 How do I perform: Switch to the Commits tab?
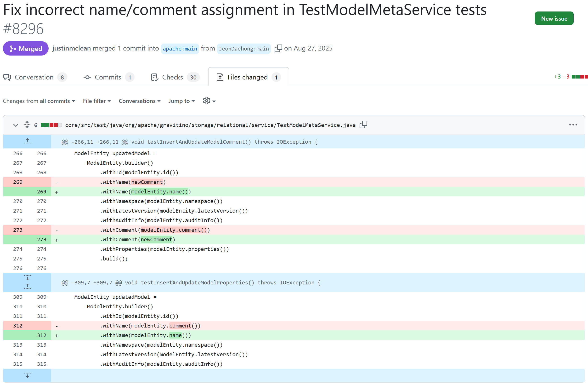tap(109, 77)
